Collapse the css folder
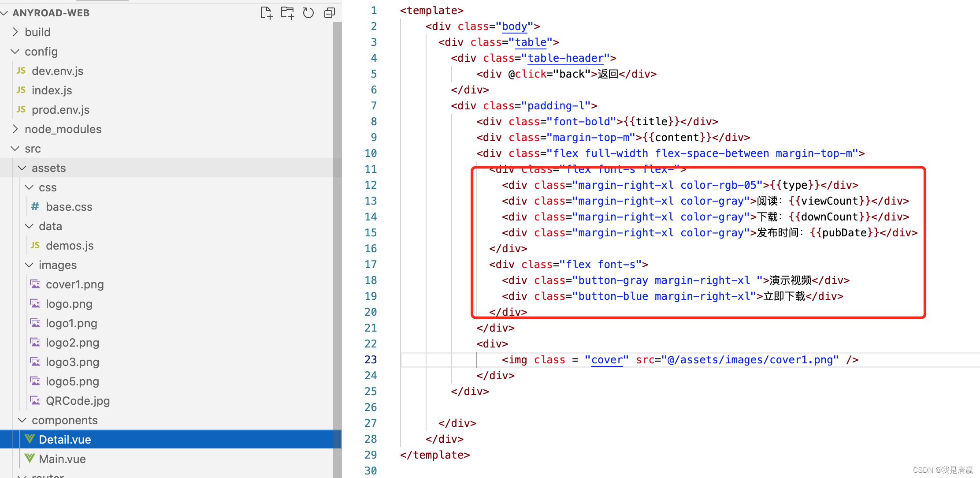This screenshot has height=478, width=980. [29, 187]
